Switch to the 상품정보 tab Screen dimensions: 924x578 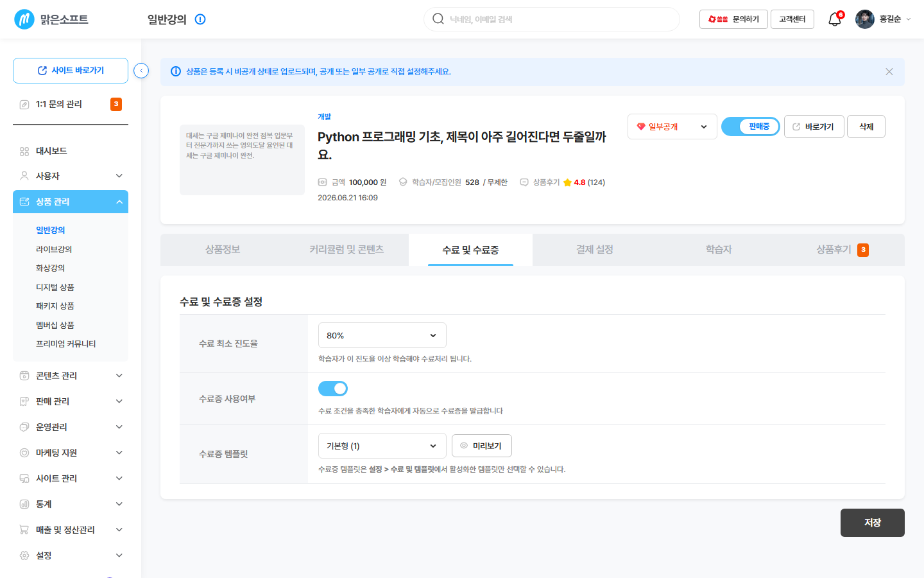coord(223,250)
